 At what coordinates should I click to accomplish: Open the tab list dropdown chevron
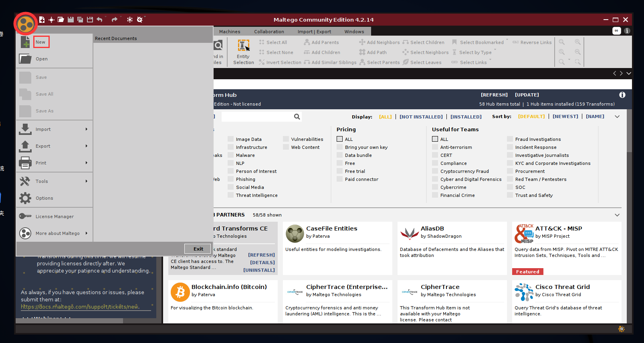pos(629,73)
